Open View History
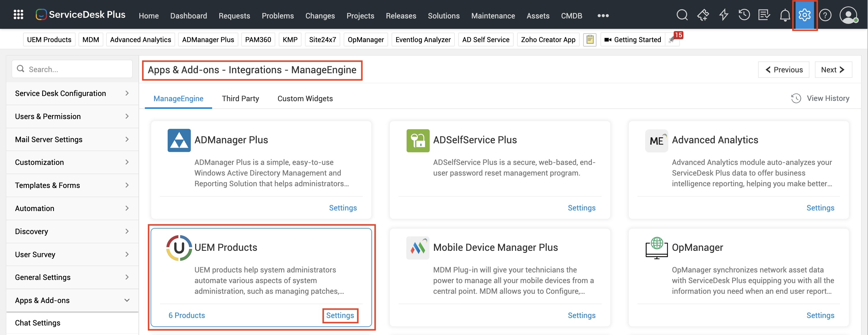 click(x=820, y=98)
